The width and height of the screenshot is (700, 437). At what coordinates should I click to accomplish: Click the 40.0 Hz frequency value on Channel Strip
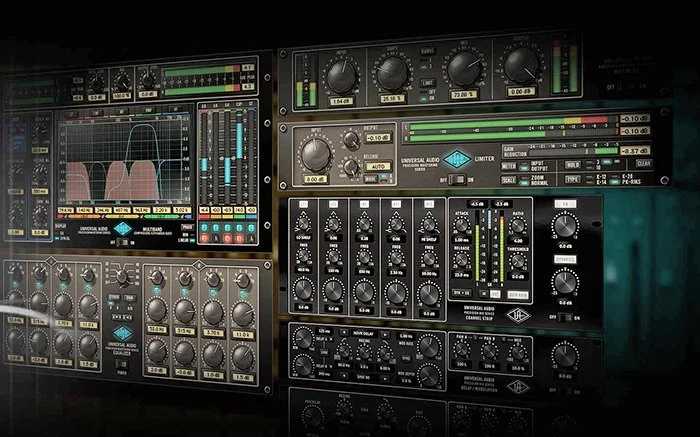click(303, 270)
